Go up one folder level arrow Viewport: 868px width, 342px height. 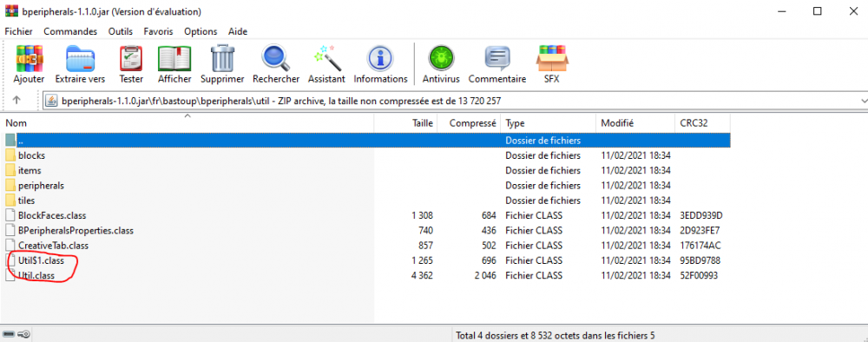16,100
